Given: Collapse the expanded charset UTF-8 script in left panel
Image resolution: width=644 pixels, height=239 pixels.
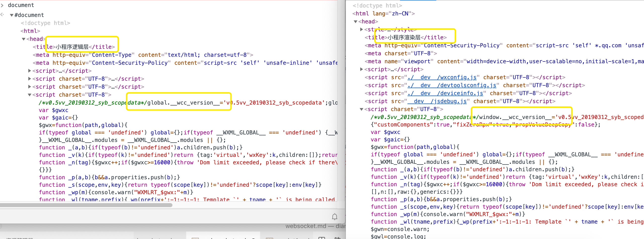Looking at the screenshot, I should tap(30, 95).
